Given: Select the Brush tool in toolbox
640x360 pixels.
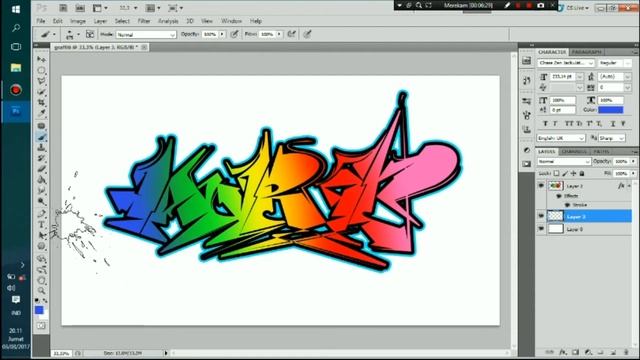Looking at the screenshot, I should pos(41,137).
